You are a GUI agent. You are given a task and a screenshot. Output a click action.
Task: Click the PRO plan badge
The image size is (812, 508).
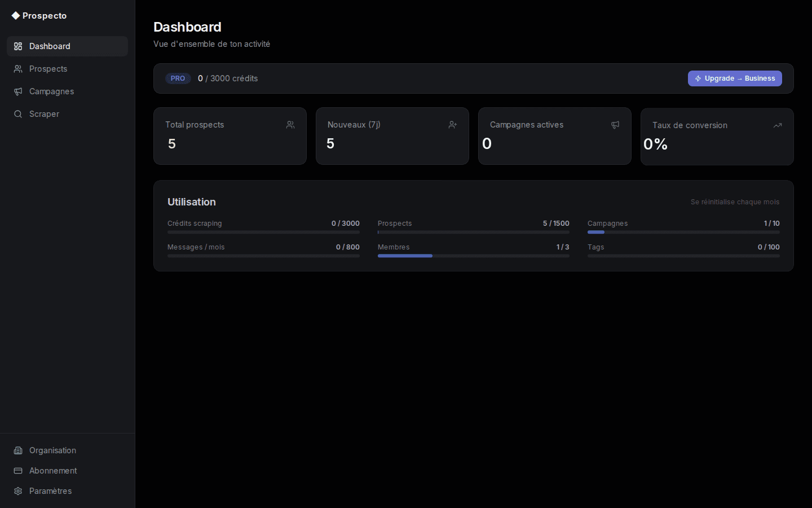click(178, 78)
